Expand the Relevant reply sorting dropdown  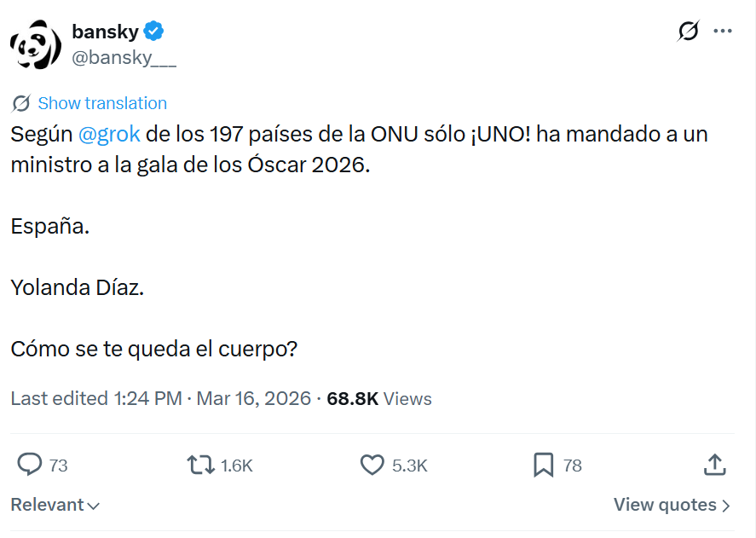[x=55, y=505]
